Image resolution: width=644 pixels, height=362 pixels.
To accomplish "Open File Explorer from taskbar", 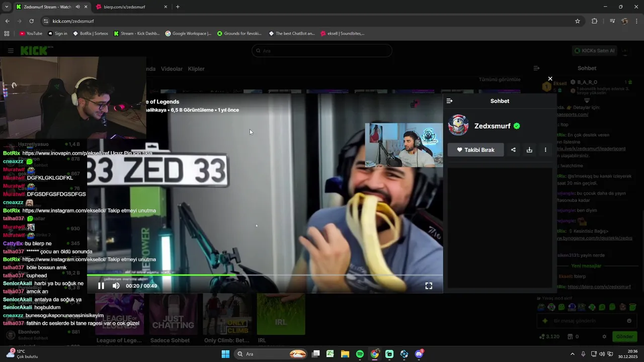I will (345, 354).
